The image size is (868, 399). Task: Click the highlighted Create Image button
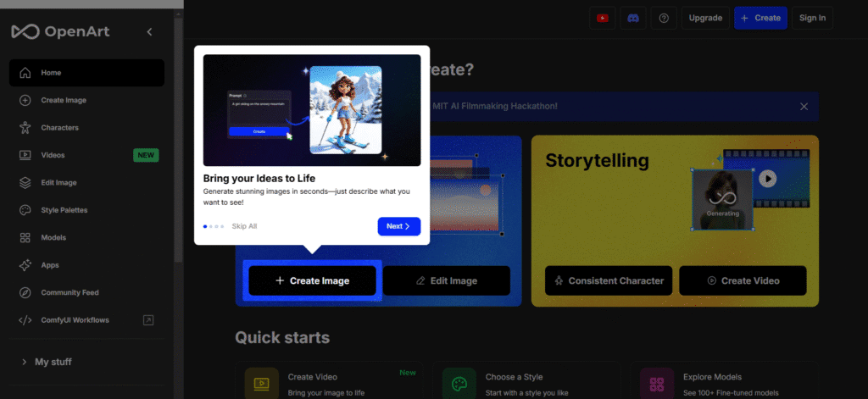[312, 280]
